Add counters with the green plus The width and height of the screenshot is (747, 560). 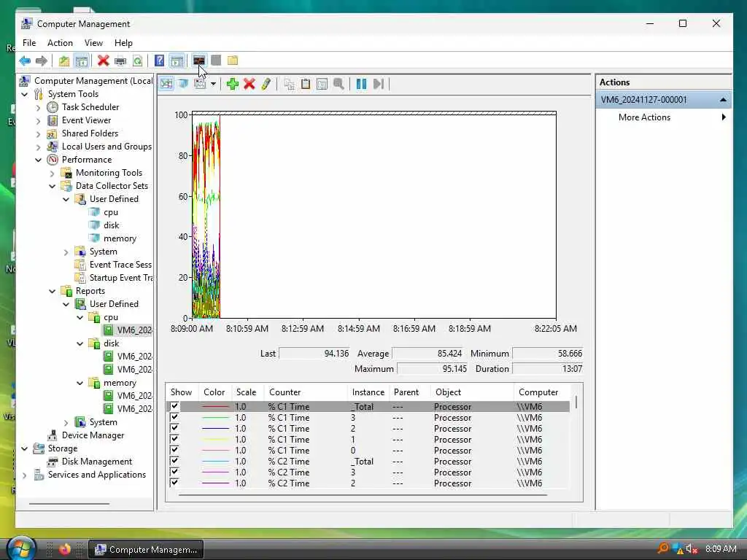point(233,84)
